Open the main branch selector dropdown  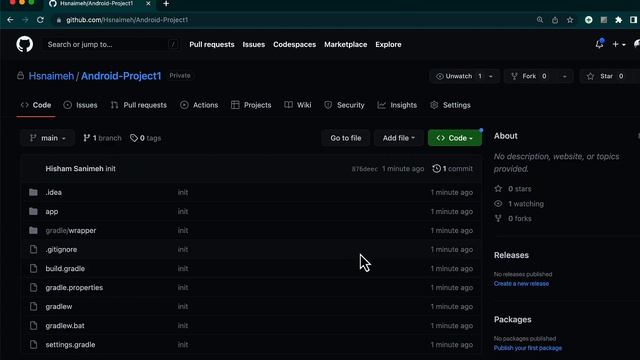click(x=47, y=138)
